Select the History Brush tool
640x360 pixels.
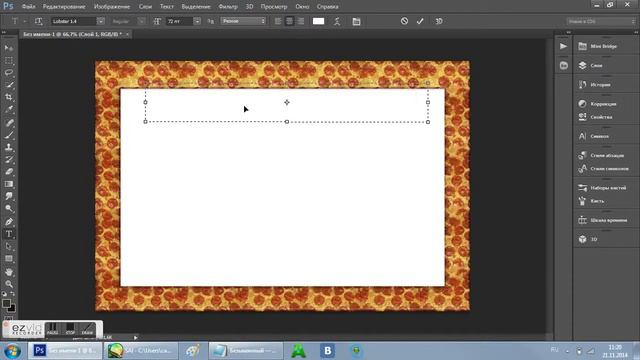coord(9,160)
